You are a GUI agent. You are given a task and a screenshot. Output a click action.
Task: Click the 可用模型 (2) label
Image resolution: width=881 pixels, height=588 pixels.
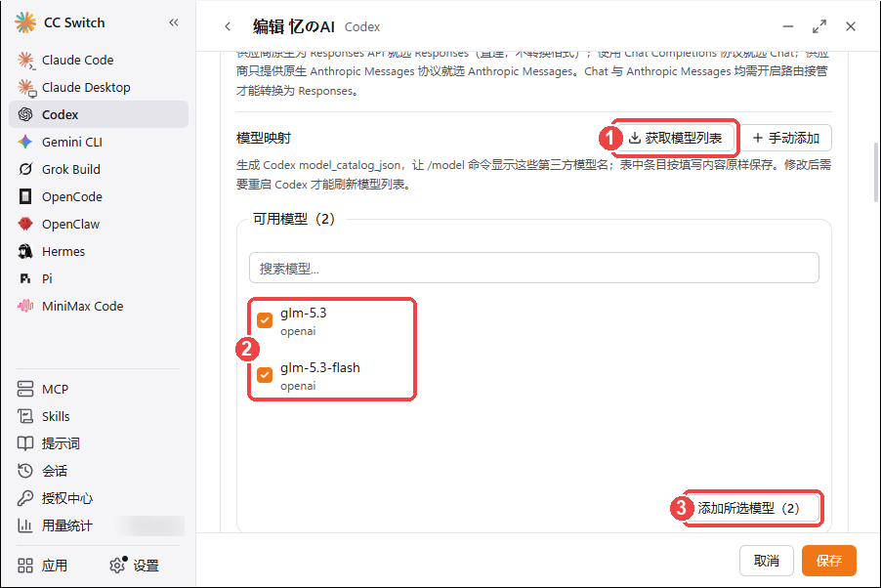(x=294, y=219)
